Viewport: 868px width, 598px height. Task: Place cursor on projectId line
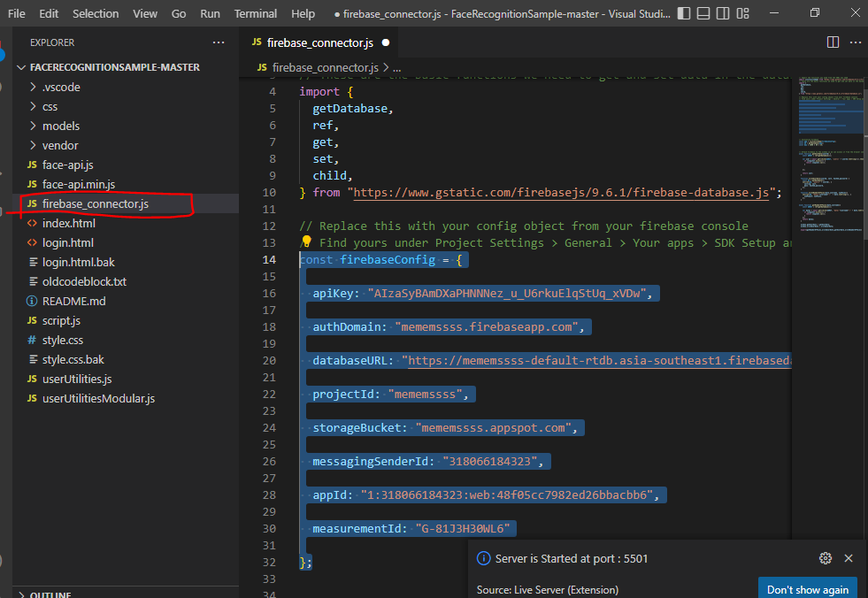pos(390,395)
